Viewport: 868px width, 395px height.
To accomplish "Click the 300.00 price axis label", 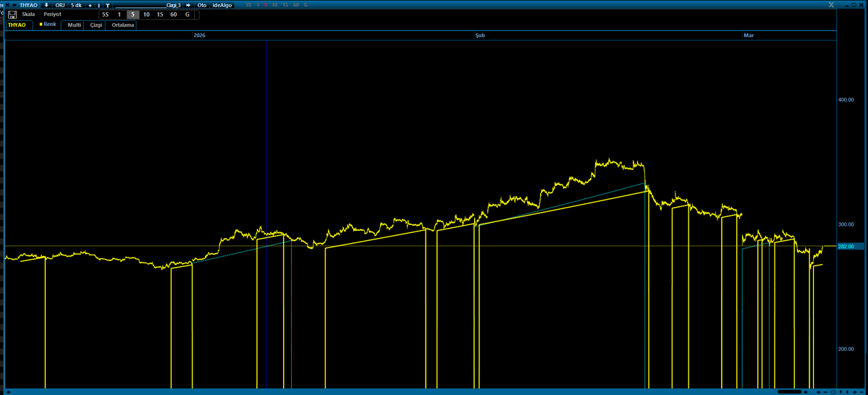I will click(846, 224).
